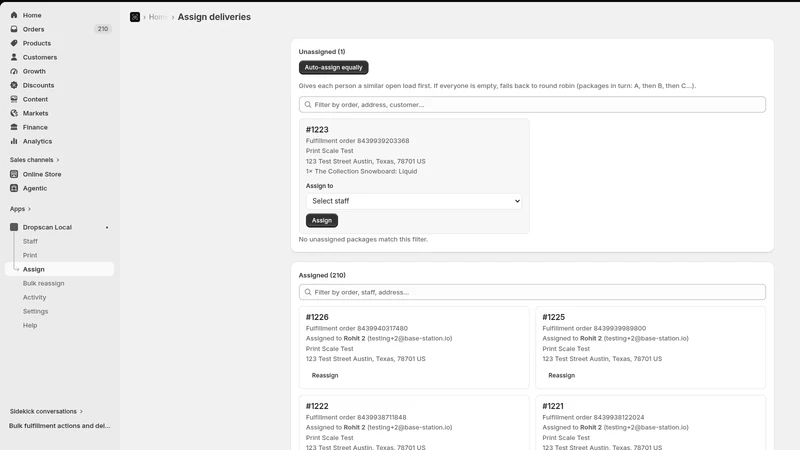Click the Orders 210 count badge
Screen dimensions: 800x450
[x=103, y=29]
